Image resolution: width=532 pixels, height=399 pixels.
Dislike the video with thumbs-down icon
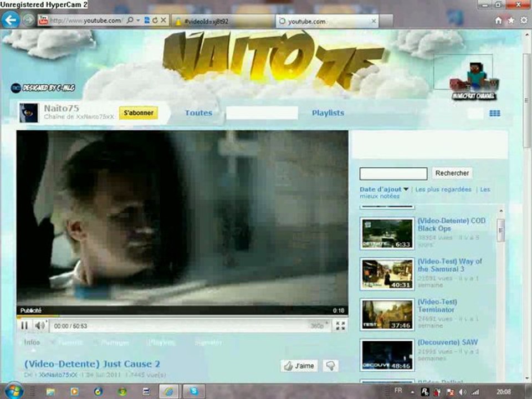coord(330,366)
